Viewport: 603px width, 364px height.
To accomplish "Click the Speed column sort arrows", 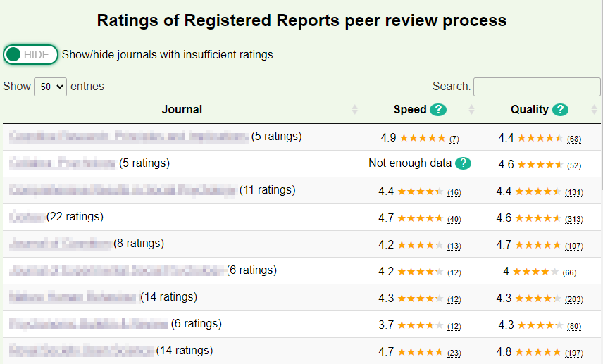I will tap(471, 110).
